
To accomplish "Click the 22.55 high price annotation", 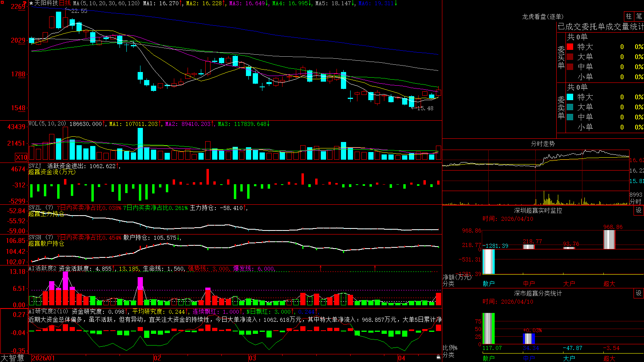I will tap(79, 11).
